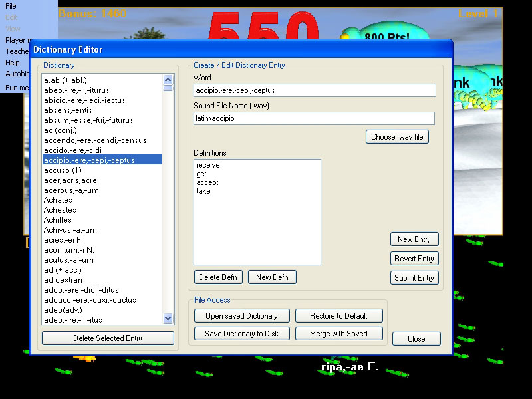Click the Choose .wav file button
The height and width of the screenshot is (399, 532).
click(x=397, y=137)
